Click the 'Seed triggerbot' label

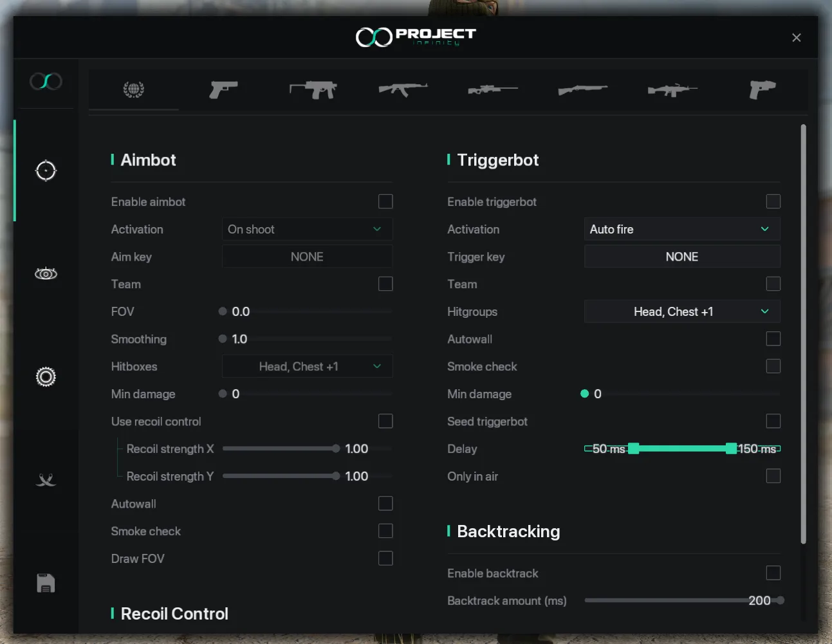[x=487, y=421]
